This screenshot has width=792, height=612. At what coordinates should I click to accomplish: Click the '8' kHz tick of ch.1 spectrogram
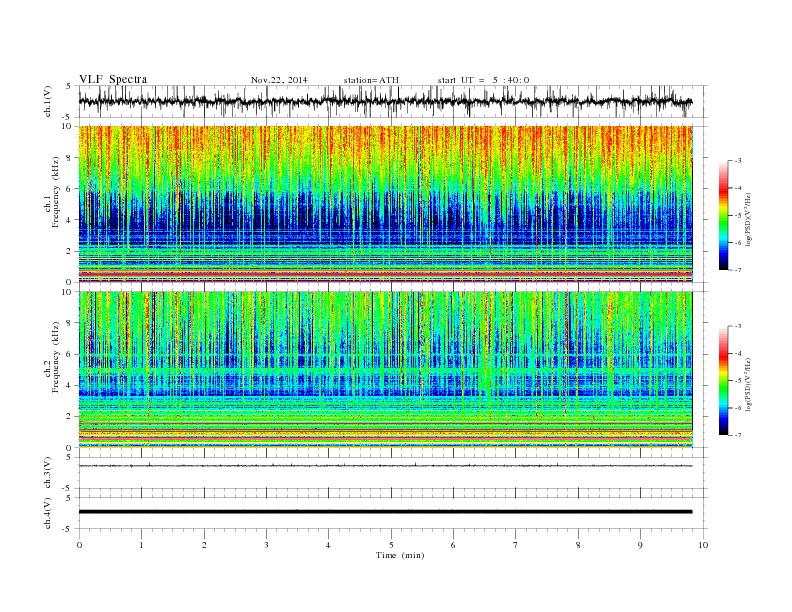click(x=70, y=158)
